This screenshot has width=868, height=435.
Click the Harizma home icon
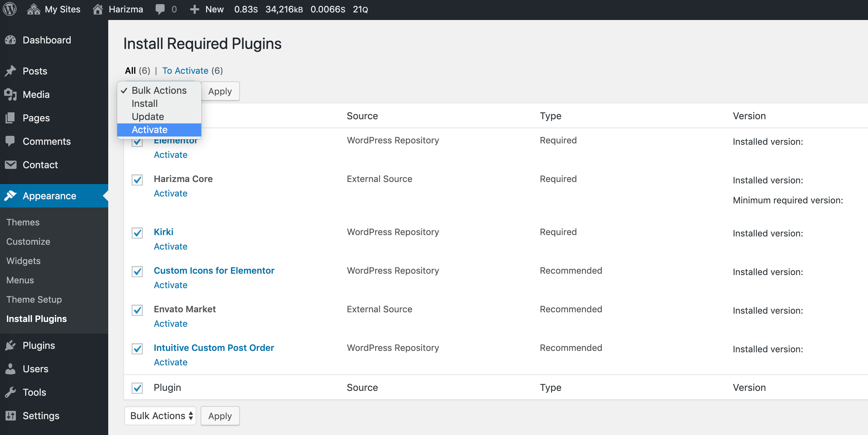98,9
